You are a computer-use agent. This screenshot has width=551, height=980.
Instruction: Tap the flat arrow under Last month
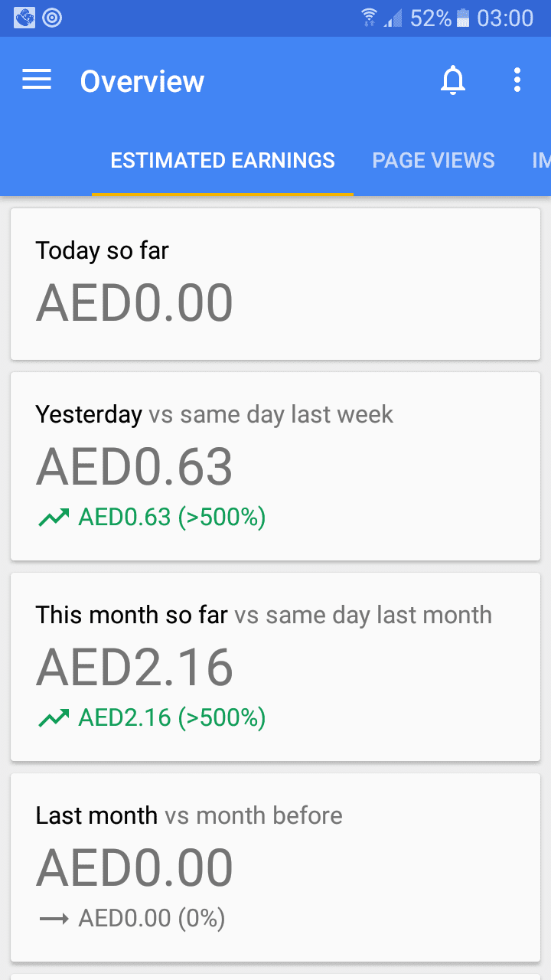click(x=54, y=919)
